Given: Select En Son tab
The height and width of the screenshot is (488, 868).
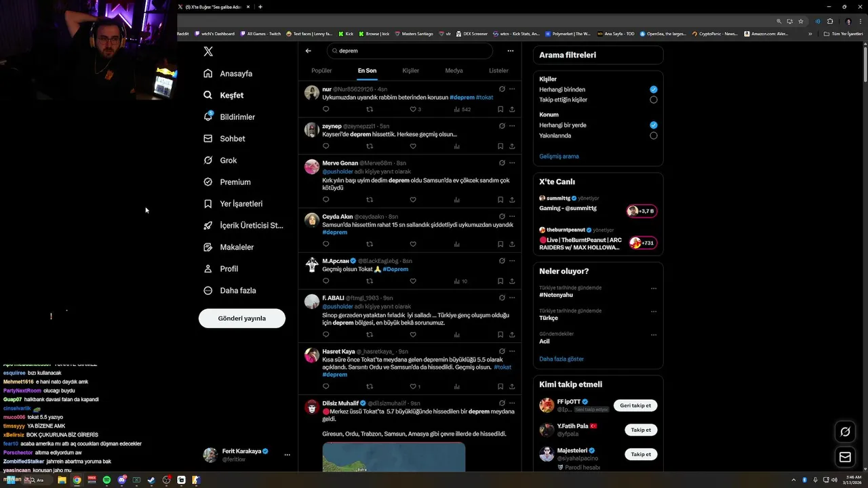Looking at the screenshot, I should [367, 70].
